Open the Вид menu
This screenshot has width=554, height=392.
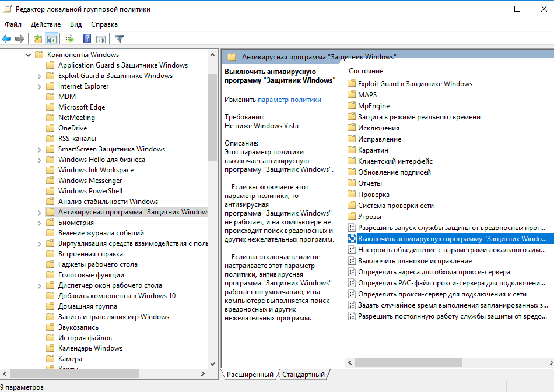click(x=76, y=24)
